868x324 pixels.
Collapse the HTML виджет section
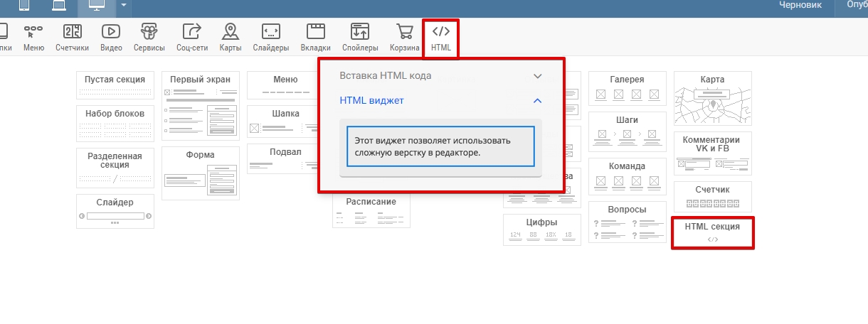pos(538,101)
